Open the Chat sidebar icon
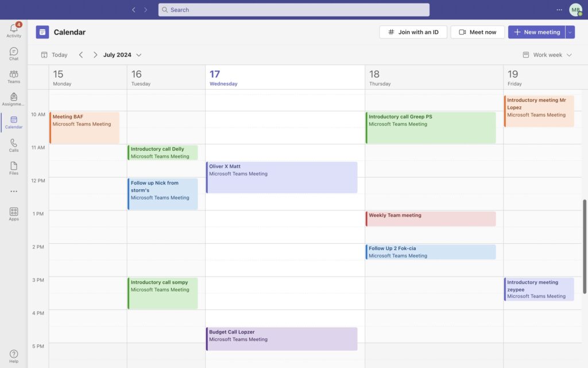This screenshot has width=588, height=368. click(x=14, y=53)
